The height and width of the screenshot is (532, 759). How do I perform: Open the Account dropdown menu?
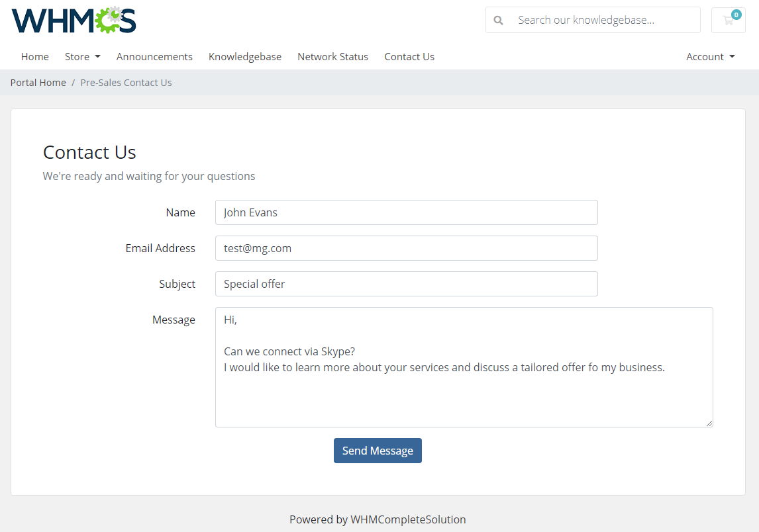pos(710,56)
